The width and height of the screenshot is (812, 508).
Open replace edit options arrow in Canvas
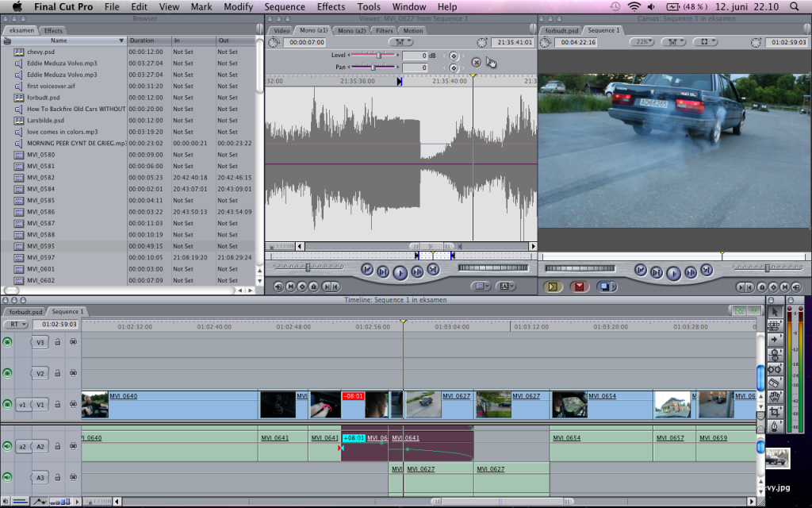[615, 287]
